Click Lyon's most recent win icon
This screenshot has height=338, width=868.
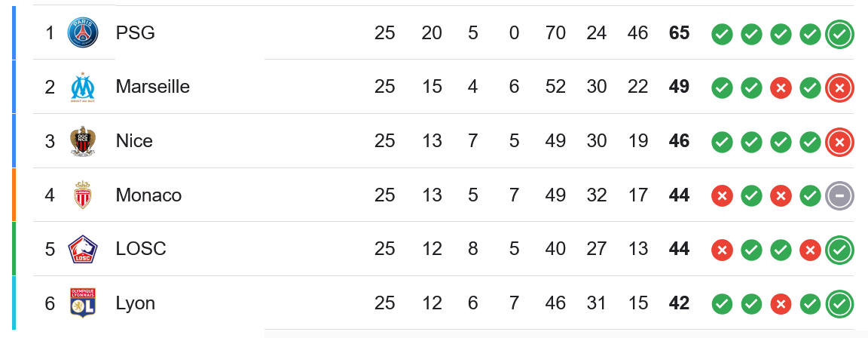tap(839, 304)
